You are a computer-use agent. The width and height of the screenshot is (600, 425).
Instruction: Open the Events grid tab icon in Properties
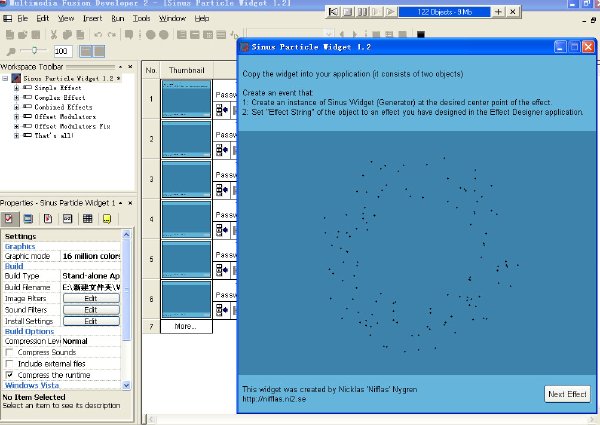(88, 219)
